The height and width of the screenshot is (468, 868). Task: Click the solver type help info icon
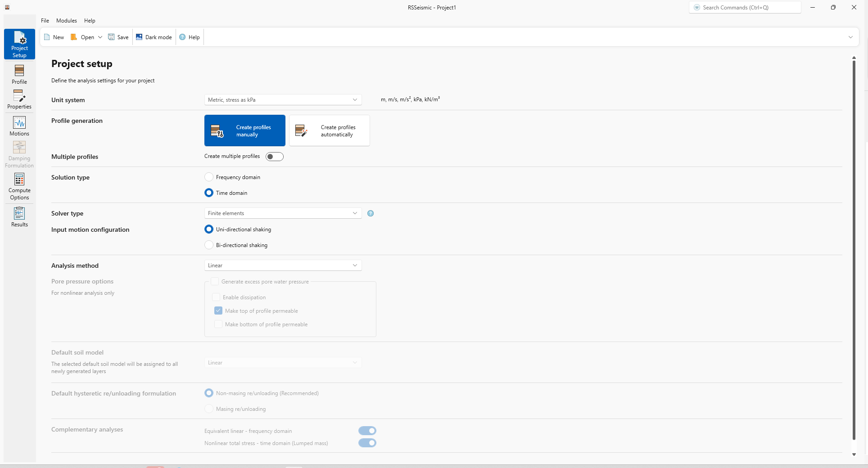371,213
